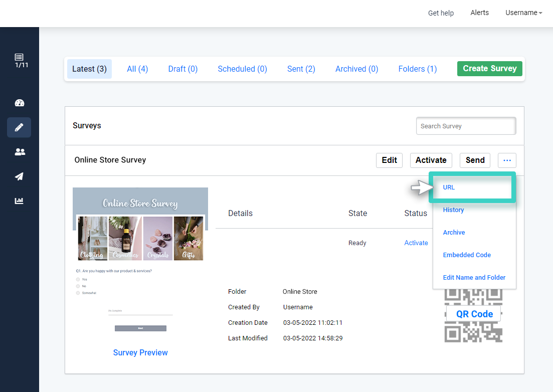The image size is (553, 392).
Task: Switch to the Draft (0) tab
Action: pyautogui.click(x=182, y=69)
